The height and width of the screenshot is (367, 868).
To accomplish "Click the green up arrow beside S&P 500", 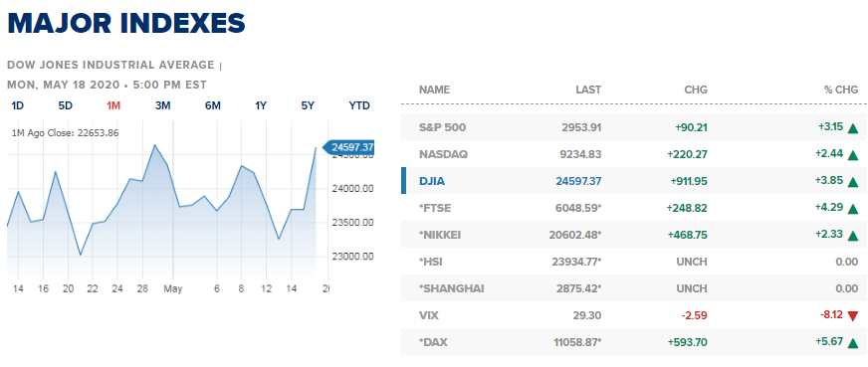I will [x=852, y=128].
